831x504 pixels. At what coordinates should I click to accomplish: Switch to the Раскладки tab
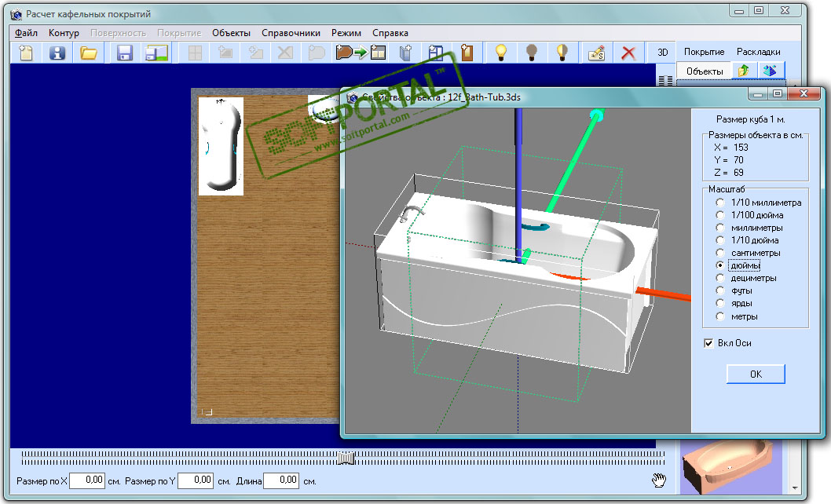click(759, 51)
